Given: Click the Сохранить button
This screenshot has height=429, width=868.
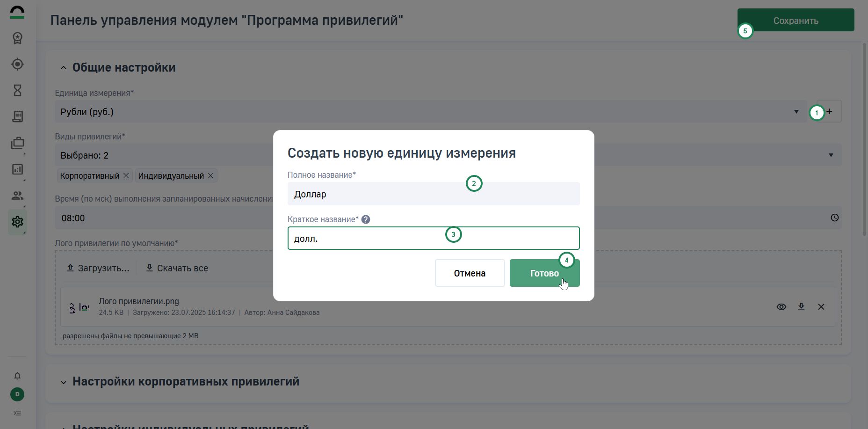Looking at the screenshot, I should pyautogui.click(x=796, y=20).
